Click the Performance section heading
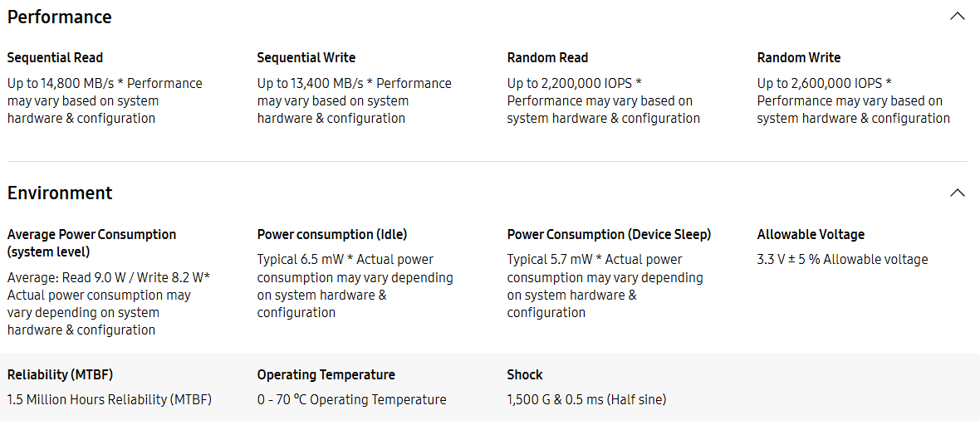This screenshot has width=980, height=425. pos(59,17)
